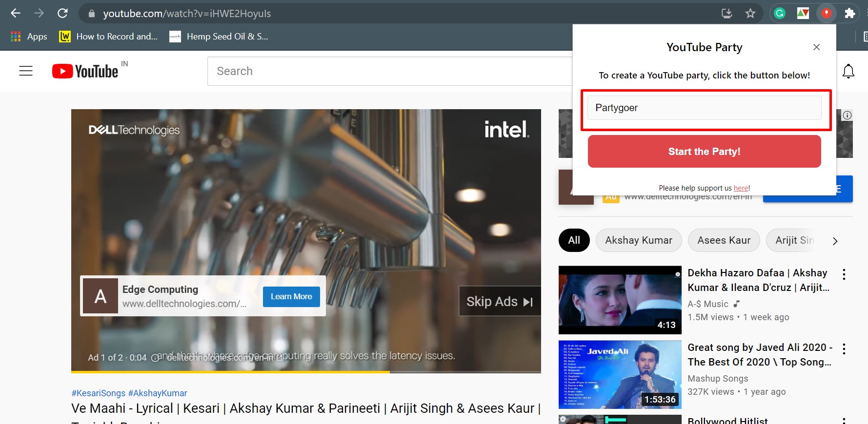The image size is (868, 424).
Task: Open the Grammarly extension icon
Action: click(x=780, y=13)
